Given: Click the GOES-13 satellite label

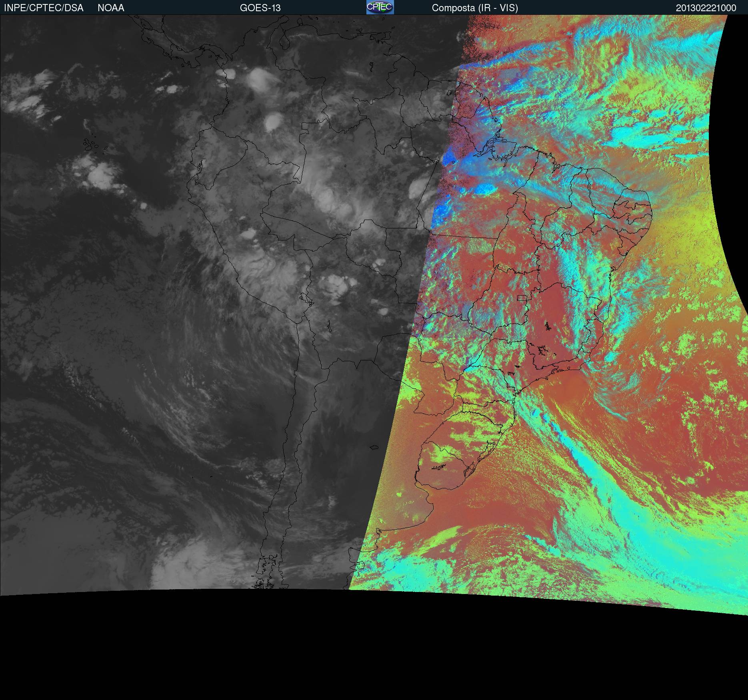Looking at the screenshot, I should pos(260,8).
